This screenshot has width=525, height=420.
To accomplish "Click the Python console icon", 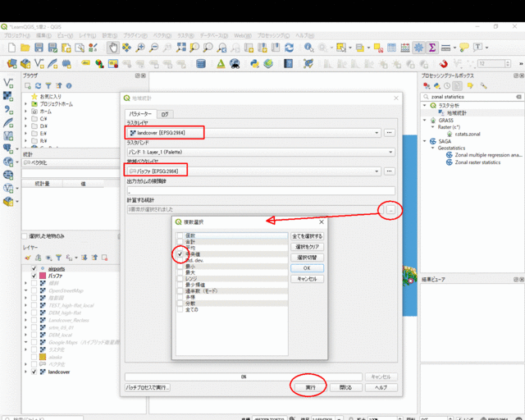I will 255,63.
